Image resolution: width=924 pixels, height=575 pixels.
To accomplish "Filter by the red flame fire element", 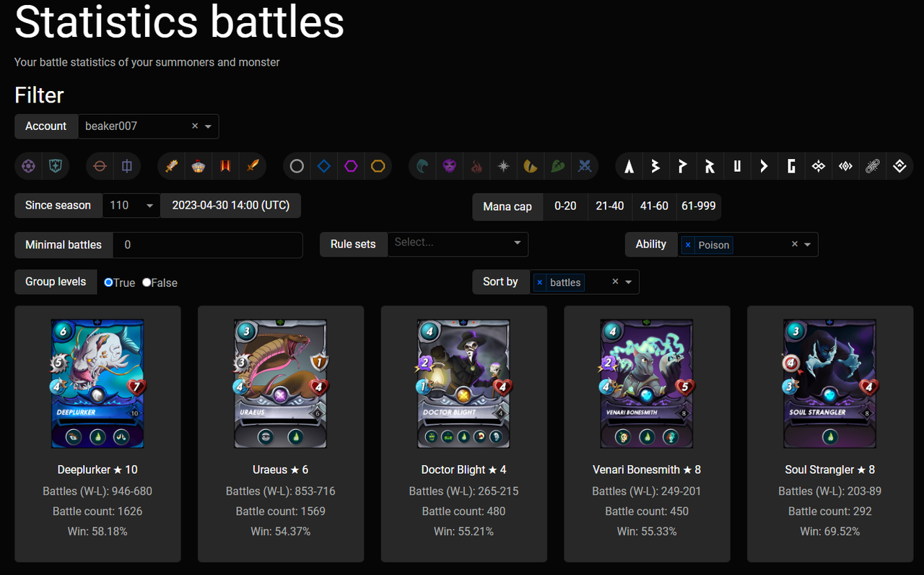I will pos(476,166).
